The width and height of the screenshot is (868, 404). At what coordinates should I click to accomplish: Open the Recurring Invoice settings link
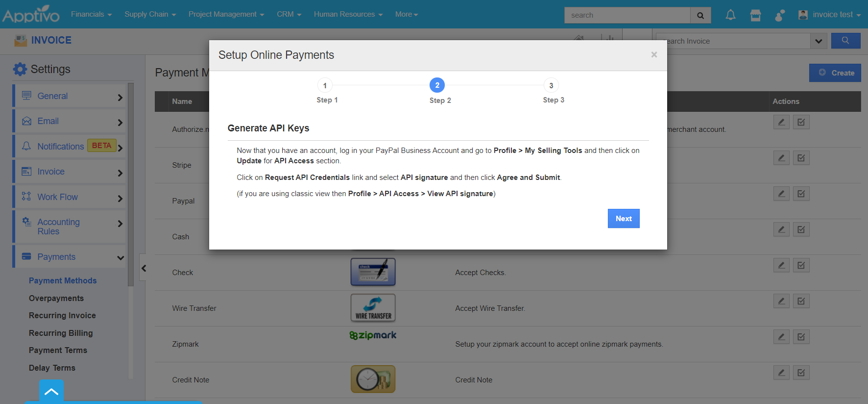pos(62,315)
